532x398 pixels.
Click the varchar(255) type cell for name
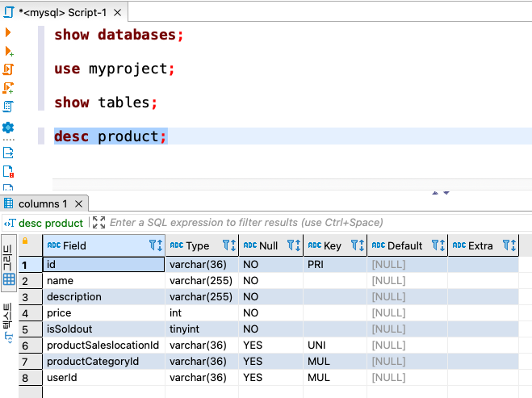pyautogui.click(x=202, y=281)
